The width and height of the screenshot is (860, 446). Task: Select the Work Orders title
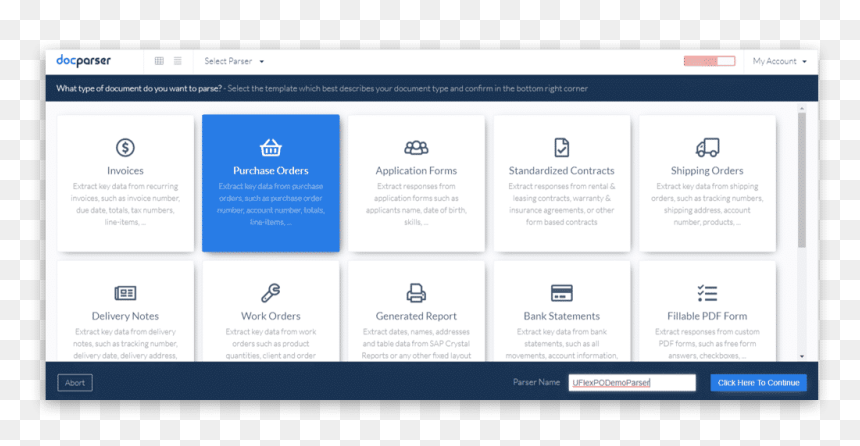tap(270, 316)
